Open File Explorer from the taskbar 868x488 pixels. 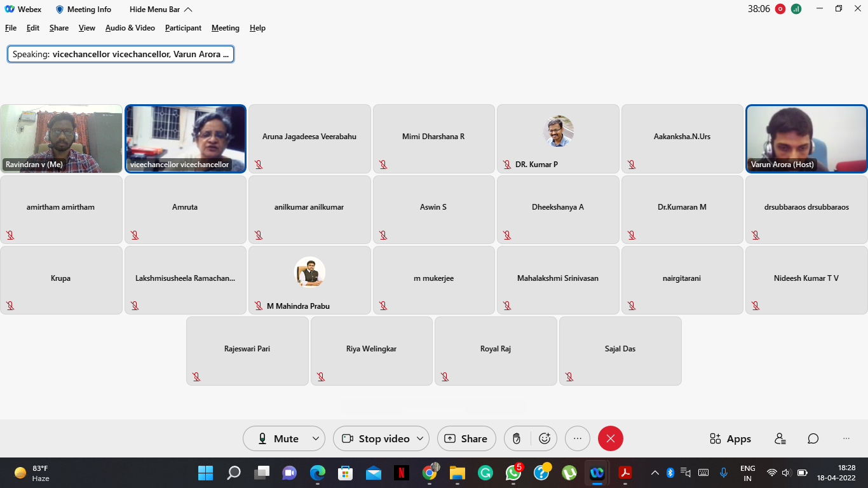point(458,473)
